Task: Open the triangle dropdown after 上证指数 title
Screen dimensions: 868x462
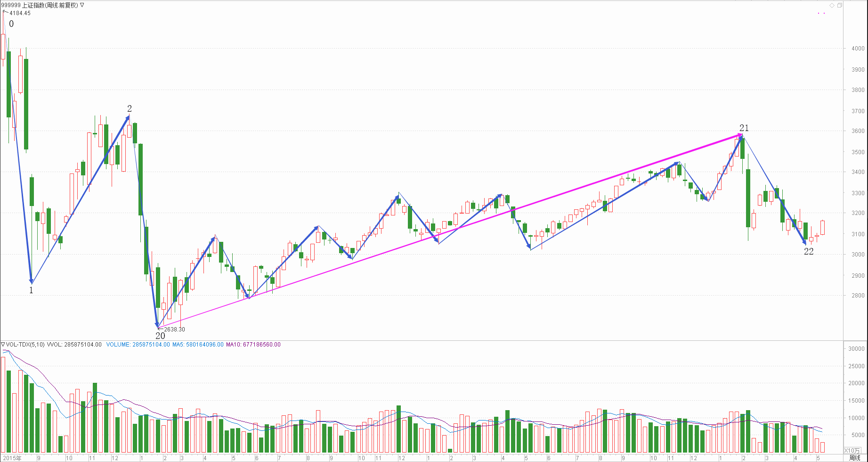Action: click(82, 5)
